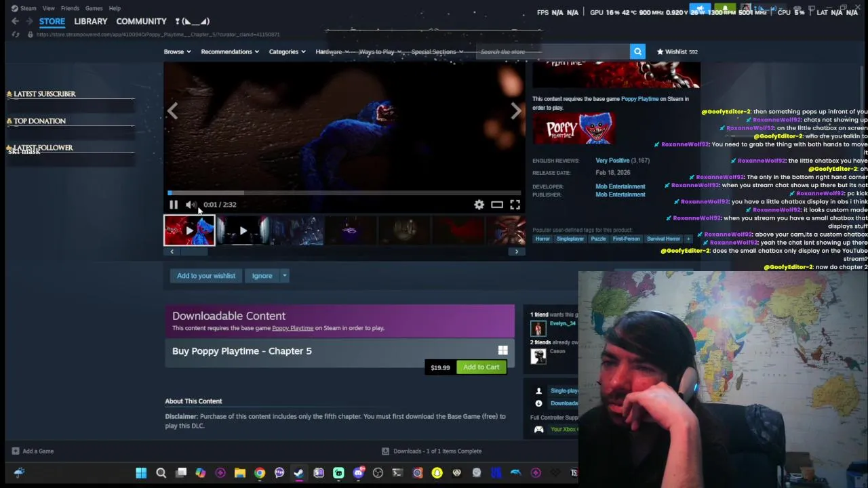The image size is (868, 488).
Task: Open publisher Mob Entertainment link
Action: [x=620, y=195]
